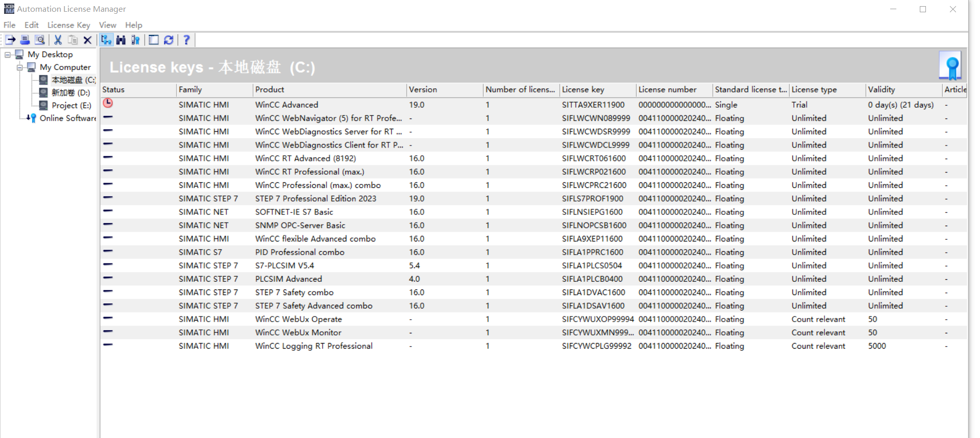
Task: Collapse the My Computer tree node
Action: click(20, 67)
